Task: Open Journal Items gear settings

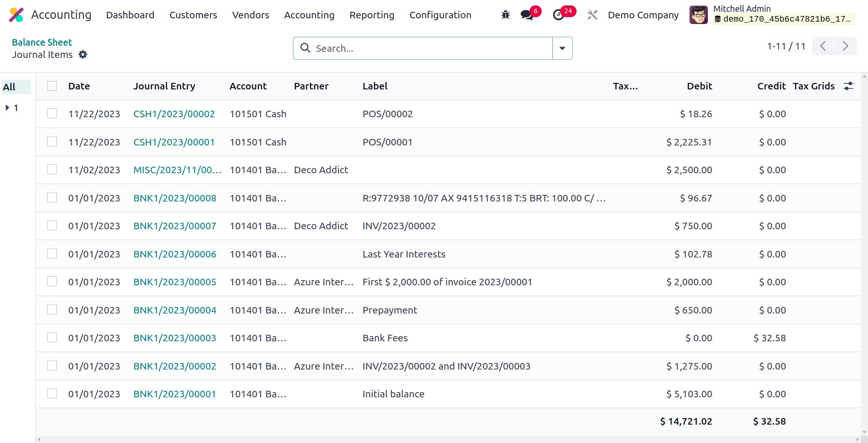Action: [83, 55]
